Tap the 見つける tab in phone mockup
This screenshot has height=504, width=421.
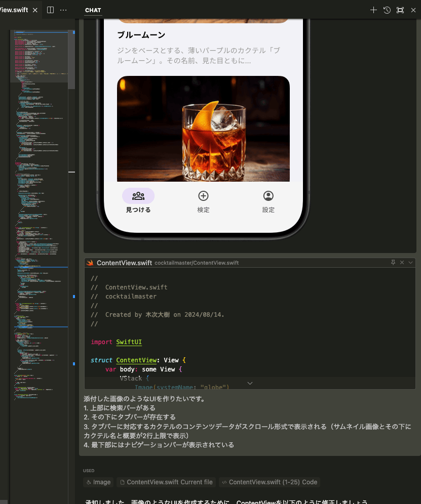pyautogui.click(x=138, y=200)
